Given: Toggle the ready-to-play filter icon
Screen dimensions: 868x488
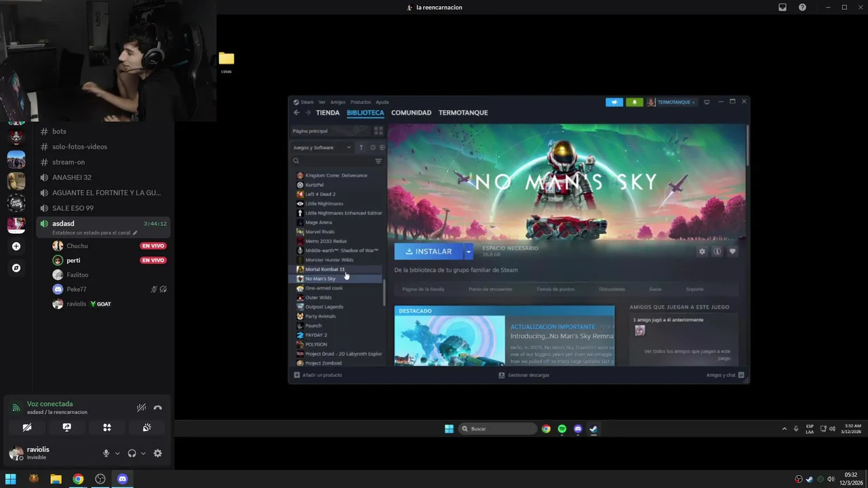Looking at the screenshot, I should [382, 148].
